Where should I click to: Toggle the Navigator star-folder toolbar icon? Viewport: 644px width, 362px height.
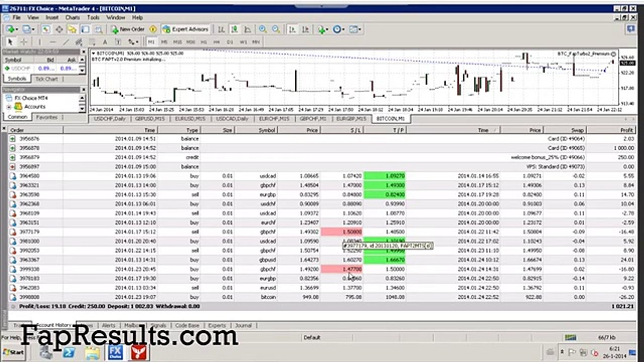point(72,30)
